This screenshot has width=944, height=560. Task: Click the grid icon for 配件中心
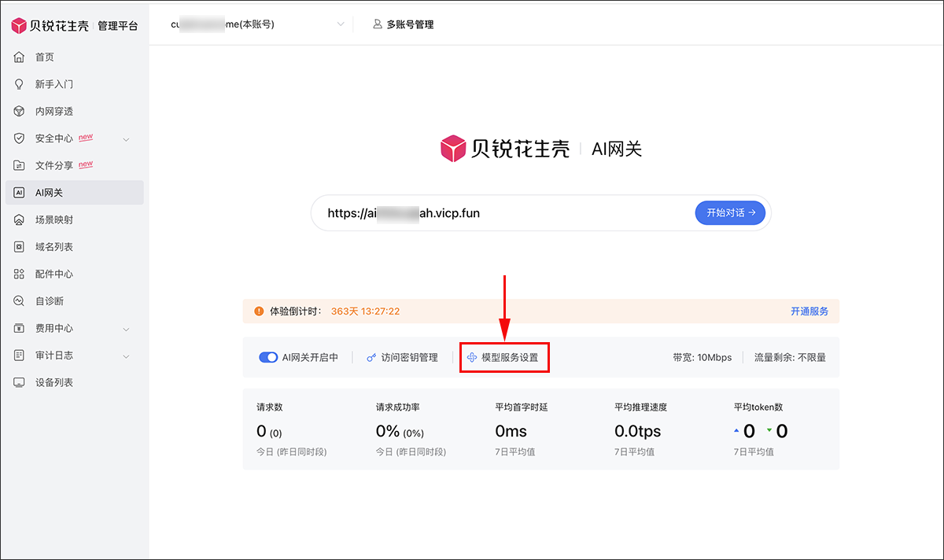click(20, 274)
